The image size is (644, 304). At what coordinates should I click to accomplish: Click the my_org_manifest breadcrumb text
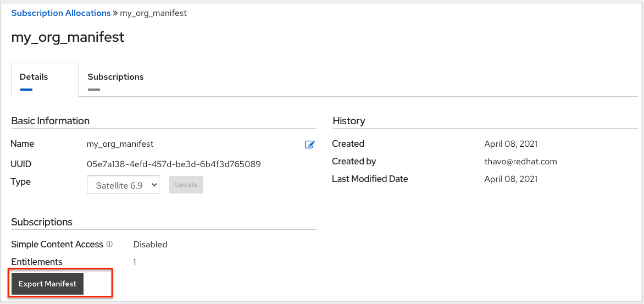pyautogui.click(x=153, y=13)
